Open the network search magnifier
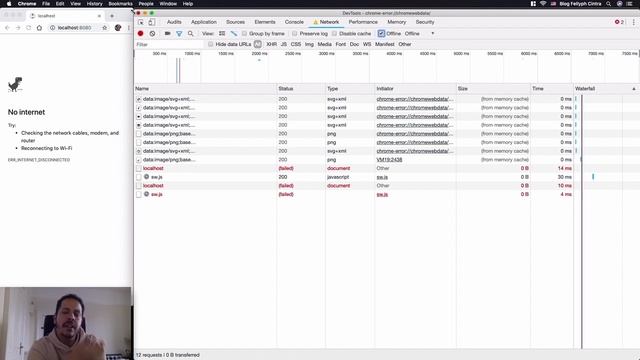The height and width of the screenshot is (360, 640). point(191,33)
